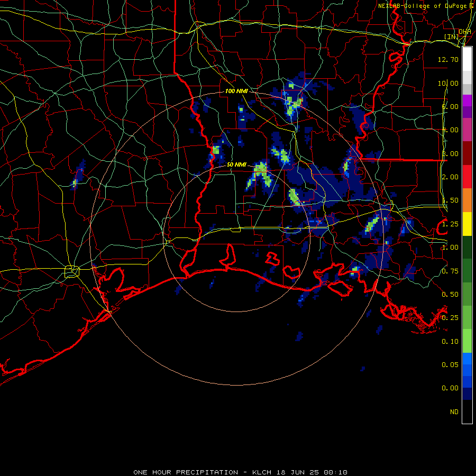The height and width of the screenshot is (476, 476).
Task: Click the 50 NMI range ring label
Action: 236,164
